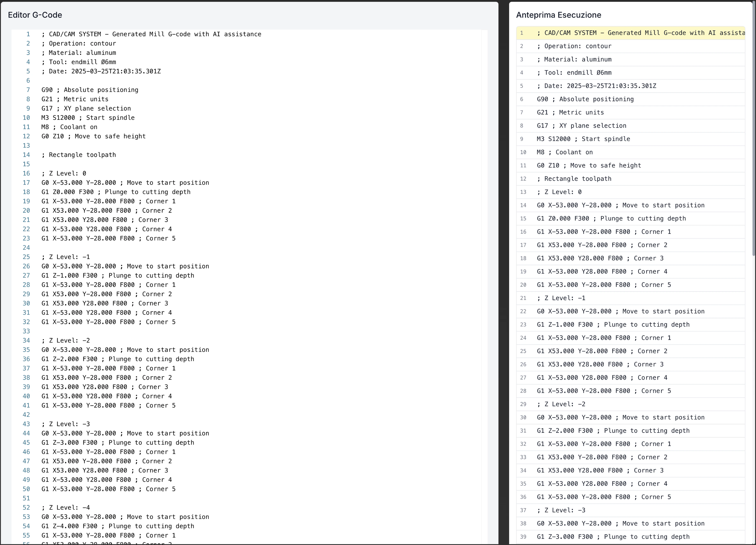Click editor line 25 '; Z Level: -1'
756x545 pixels.
66,257
